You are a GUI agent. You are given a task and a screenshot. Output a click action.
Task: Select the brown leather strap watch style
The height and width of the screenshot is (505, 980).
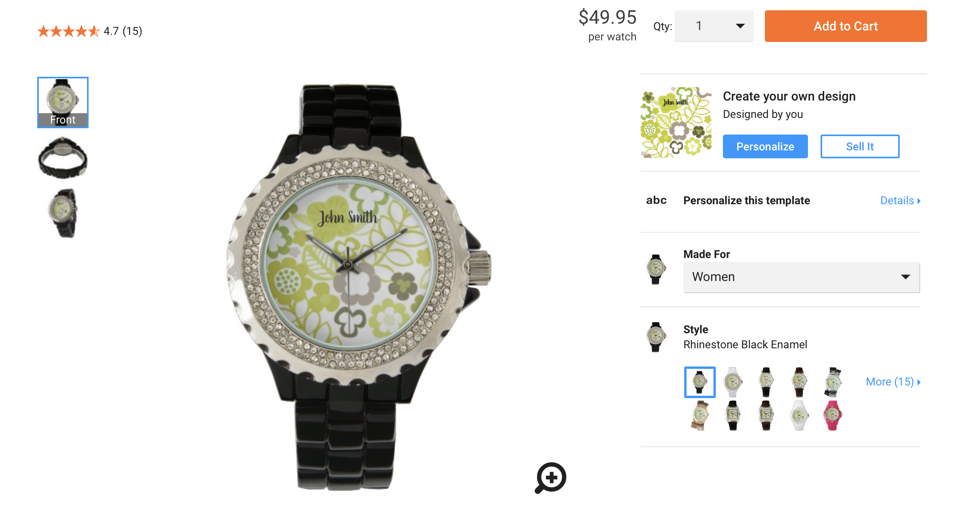point(799,382)
